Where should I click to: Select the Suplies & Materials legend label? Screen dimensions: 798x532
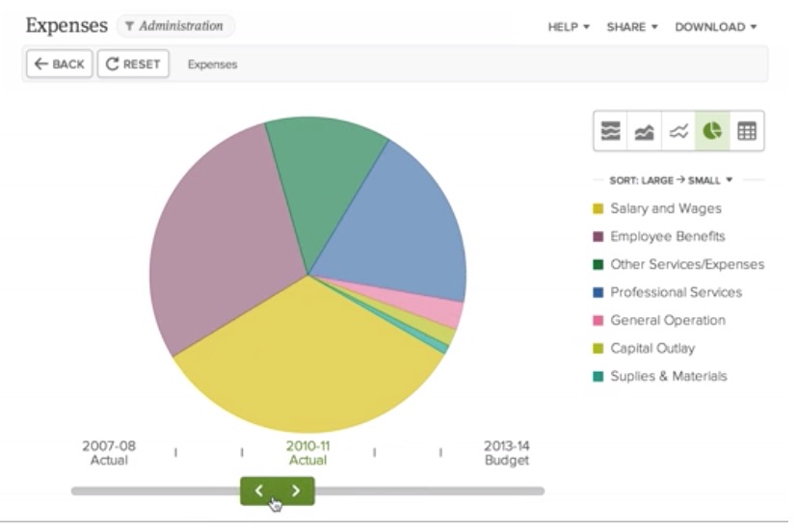point(669,376)
